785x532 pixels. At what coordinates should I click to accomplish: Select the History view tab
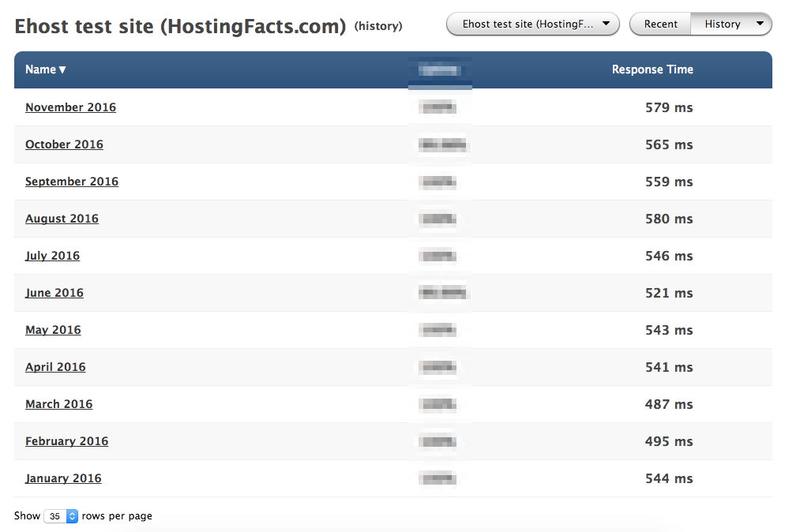[x=722, y=24]
